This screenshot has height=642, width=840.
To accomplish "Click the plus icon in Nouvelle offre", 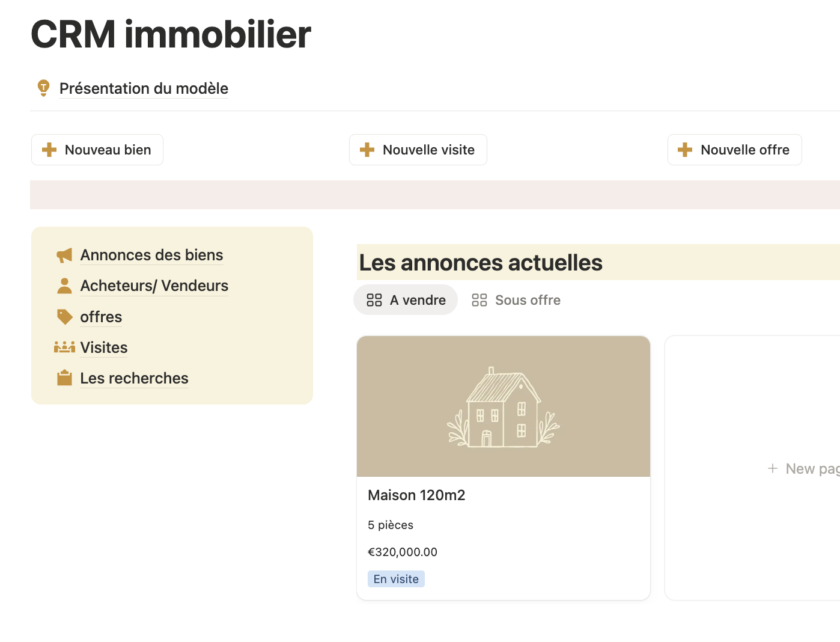I will 685,150.
